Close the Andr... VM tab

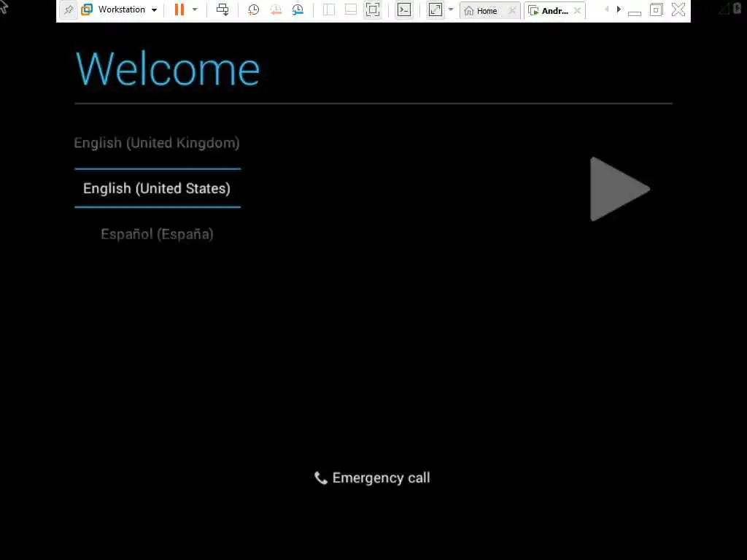point(578,10)
